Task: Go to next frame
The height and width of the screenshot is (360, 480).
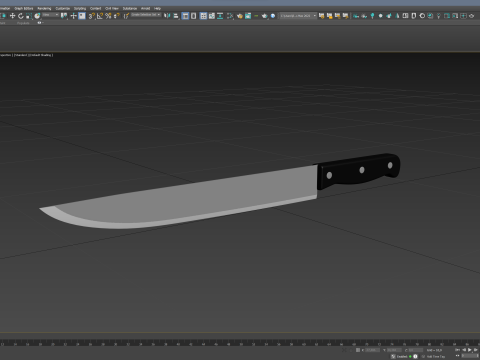Action: pos(476,350)
